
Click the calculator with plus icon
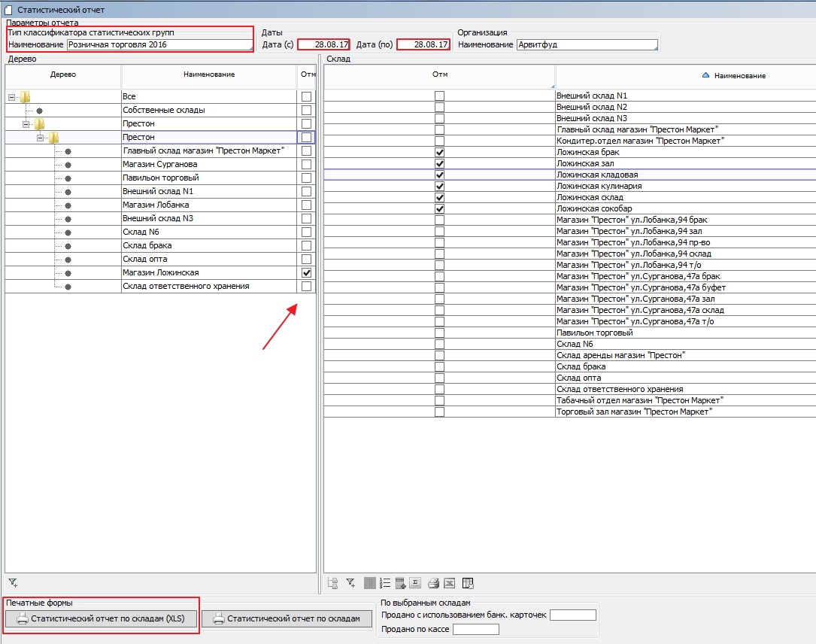[x=401, y=583]
